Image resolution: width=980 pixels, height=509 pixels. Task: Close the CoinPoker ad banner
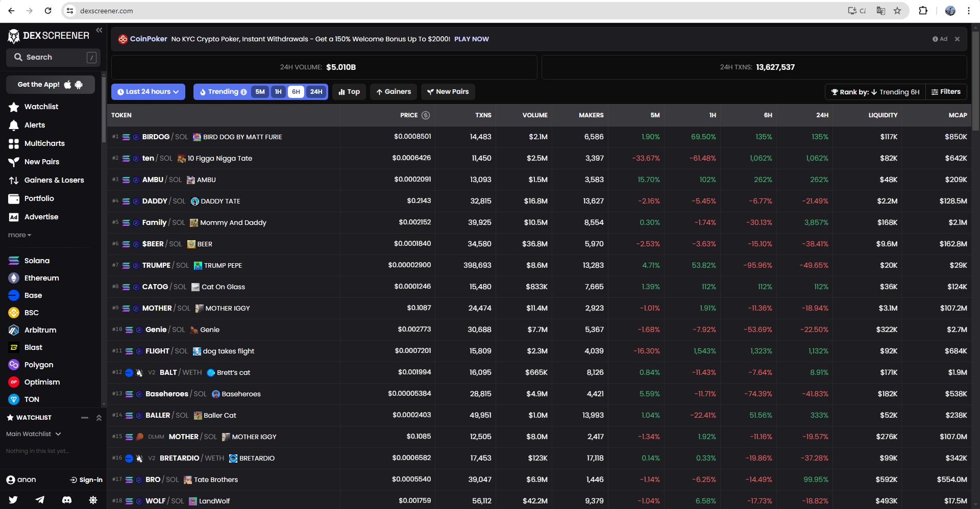[x=957, y=39]
